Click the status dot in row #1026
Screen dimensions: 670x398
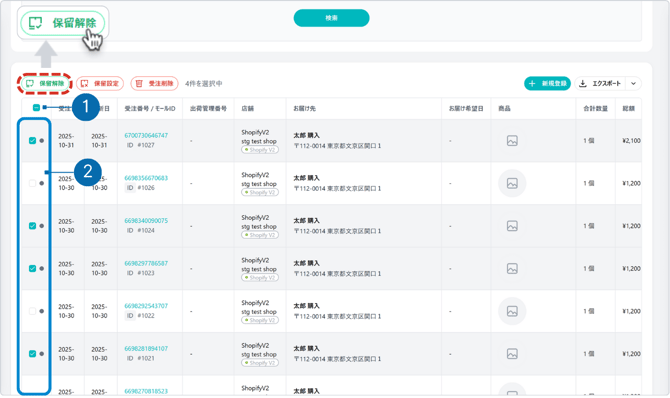pos(41,183)
